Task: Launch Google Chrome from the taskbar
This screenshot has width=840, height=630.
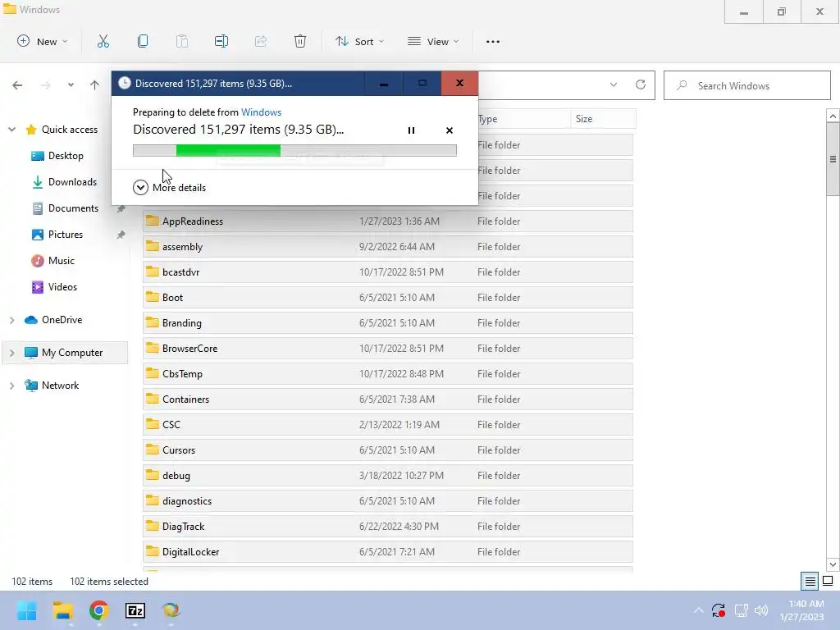Action: coord(99,610)
